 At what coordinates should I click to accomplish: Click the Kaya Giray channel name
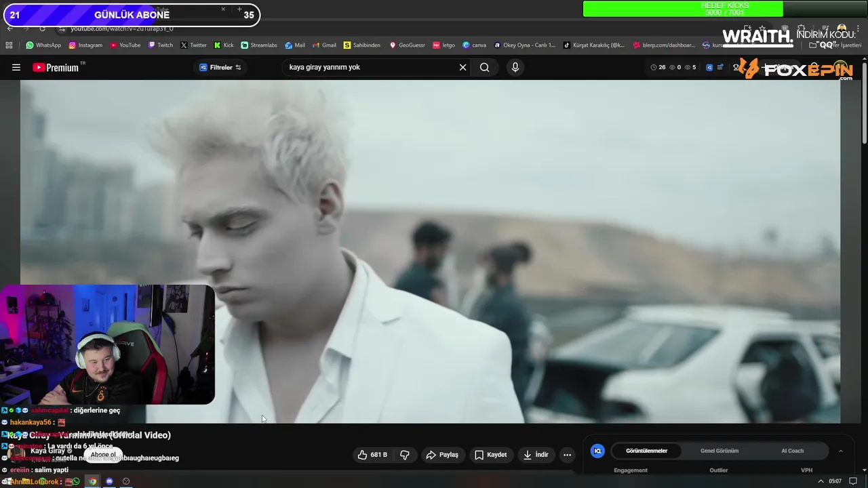point(47,451)
